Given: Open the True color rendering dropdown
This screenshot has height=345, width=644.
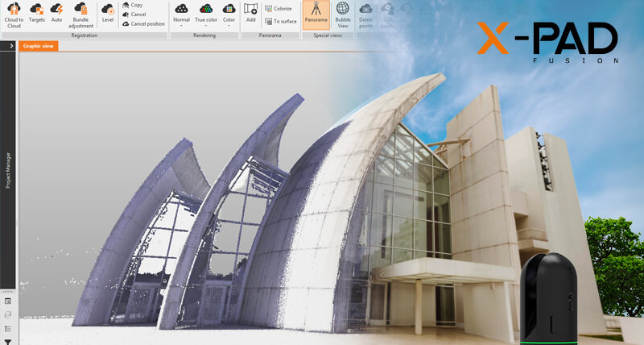Looking at the screenshot, I should [x=206, y=15].
